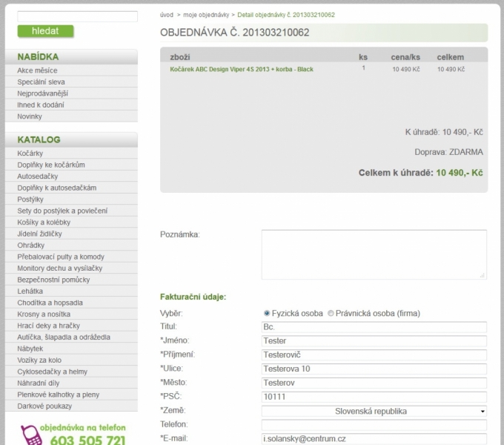Viewport: 504px width, 445px height.
Task: Click the Doprava: ZDARMA text
Action: (x=448, y=152)
